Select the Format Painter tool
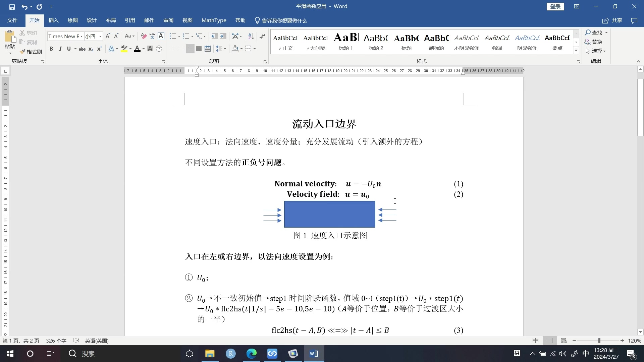Screen dimensions: 644x362 (31, 52)
